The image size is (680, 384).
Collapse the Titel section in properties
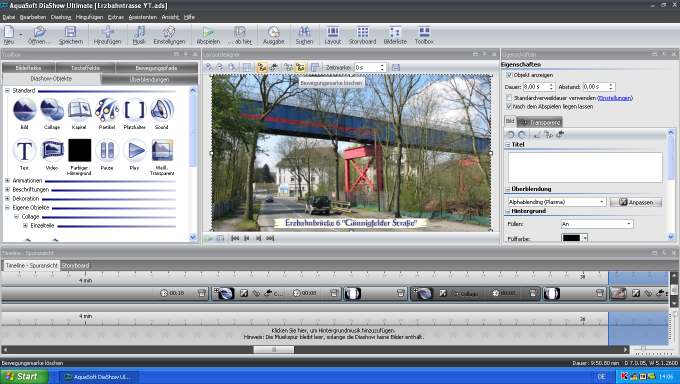pos(507,144)
